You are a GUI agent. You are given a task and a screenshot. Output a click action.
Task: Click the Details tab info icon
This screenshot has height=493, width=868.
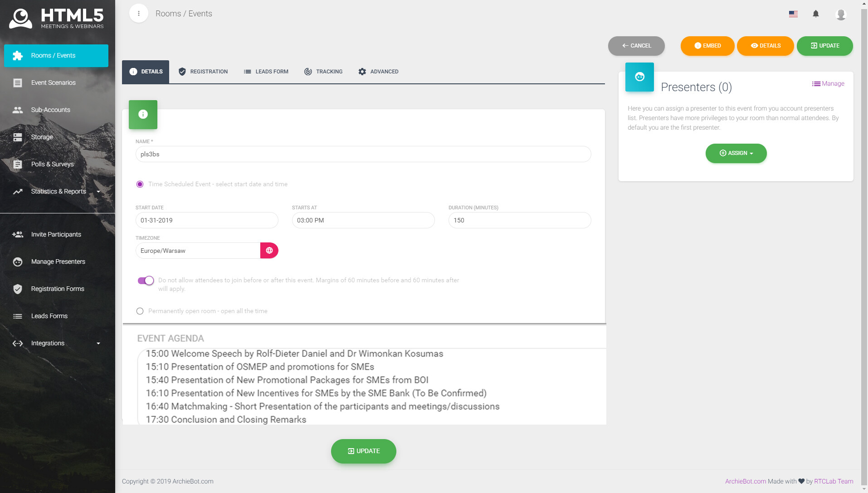tap(133, 72)
